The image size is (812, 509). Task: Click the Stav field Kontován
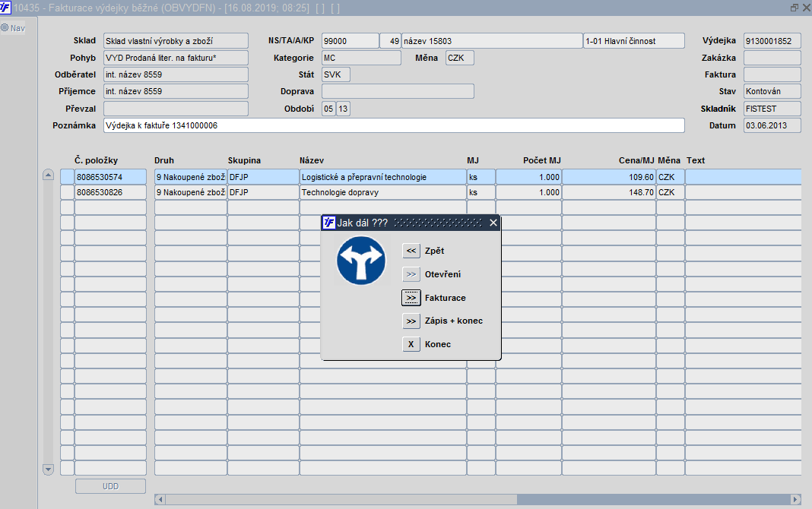click(772, 91)
